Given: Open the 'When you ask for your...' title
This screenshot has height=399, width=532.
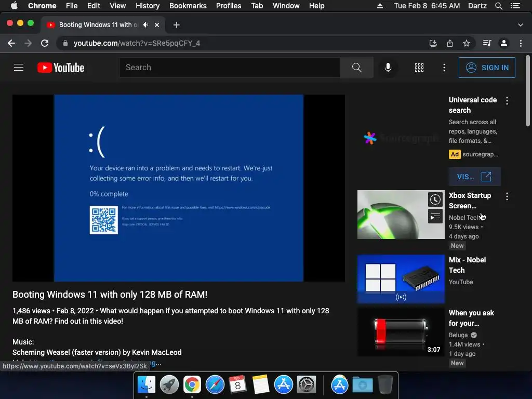Looking at the screenshot, I should click(x=471, y=318).
